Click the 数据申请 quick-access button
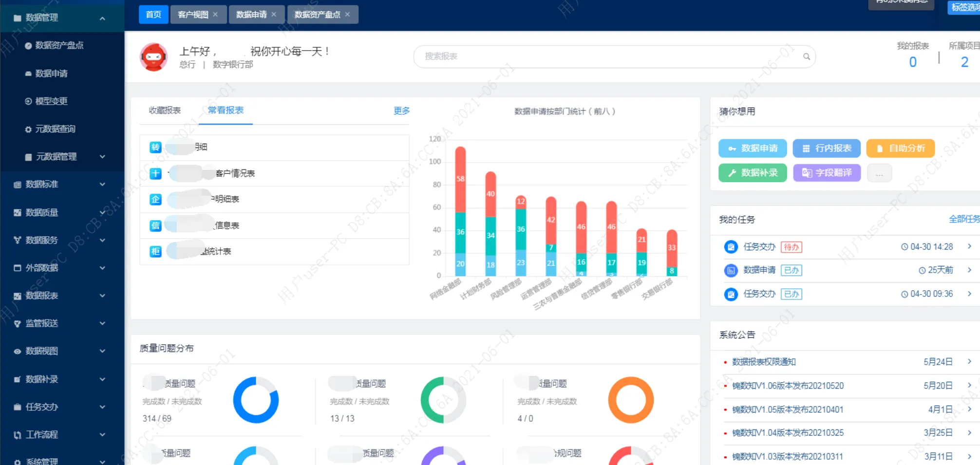Image resolution: width=980 pixels, height=465 pixels. coord(752,149)
